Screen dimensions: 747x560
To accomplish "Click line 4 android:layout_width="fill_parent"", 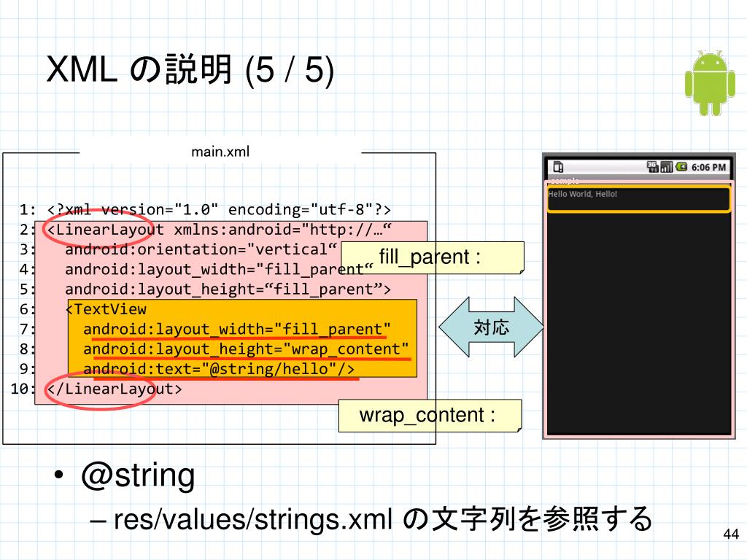I will click(219, 270).
